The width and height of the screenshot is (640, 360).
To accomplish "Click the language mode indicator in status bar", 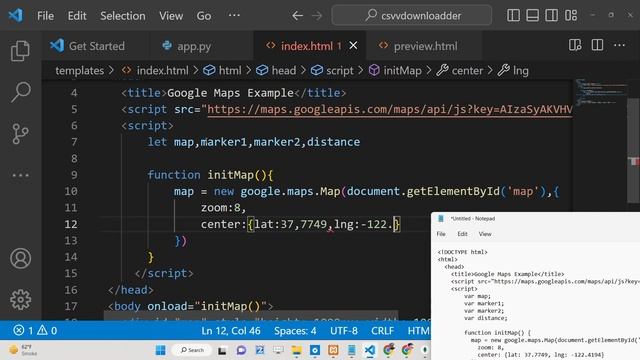I will 418,331.
